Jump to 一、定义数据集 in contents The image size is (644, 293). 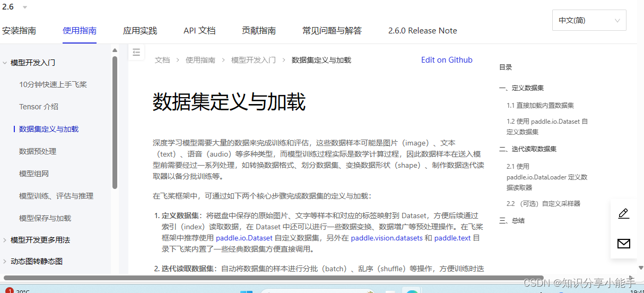521,88
